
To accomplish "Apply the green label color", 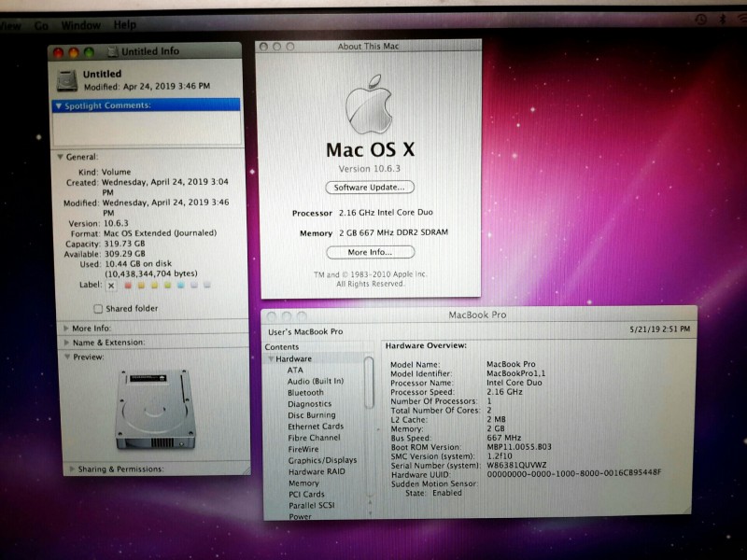I will point(167,286).
